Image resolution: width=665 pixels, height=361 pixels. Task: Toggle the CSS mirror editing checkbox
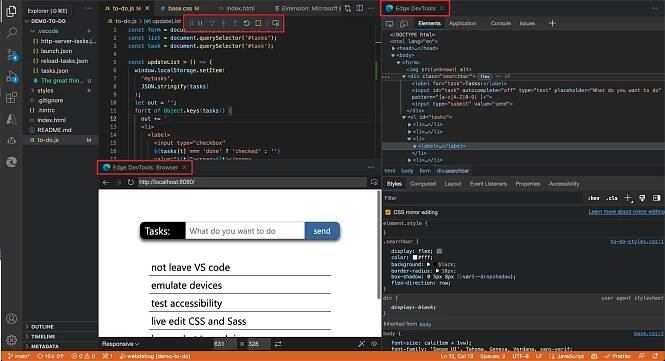pyautogui.click(x=388, y=212)
